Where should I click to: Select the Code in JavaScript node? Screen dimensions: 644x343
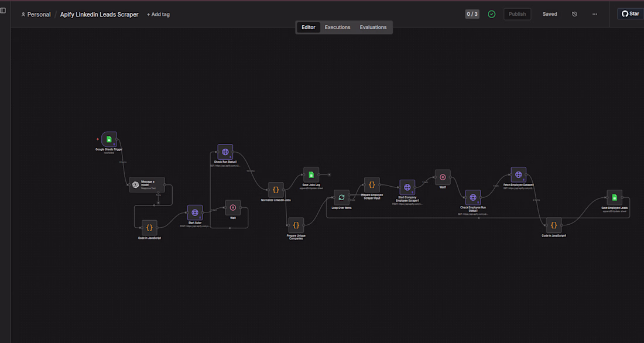[x=149, y=228]
